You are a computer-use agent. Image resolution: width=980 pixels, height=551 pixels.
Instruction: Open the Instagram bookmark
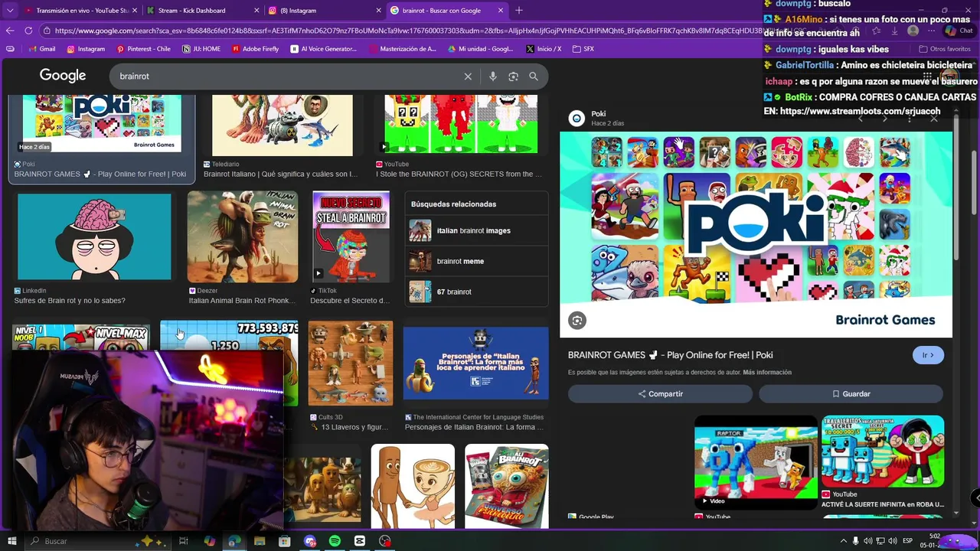tap(86, 49)
